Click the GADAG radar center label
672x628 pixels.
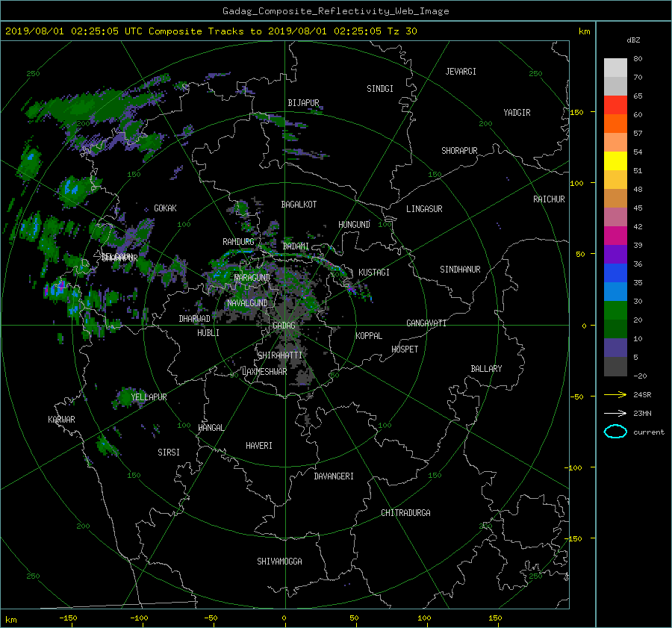(284, 326)
